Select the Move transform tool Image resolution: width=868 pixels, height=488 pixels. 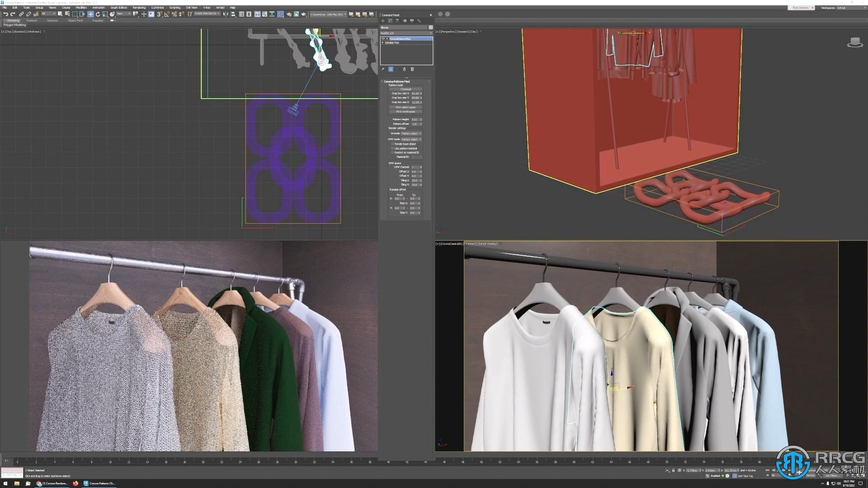(x=90, y=14)
